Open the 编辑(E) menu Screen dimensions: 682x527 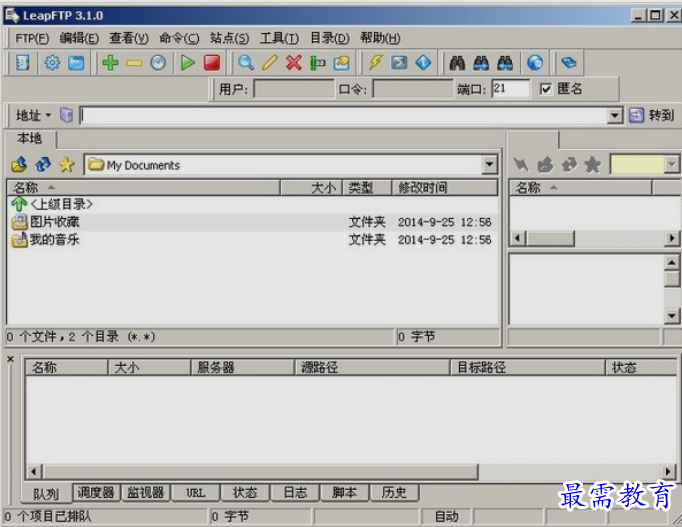point(79,38)
